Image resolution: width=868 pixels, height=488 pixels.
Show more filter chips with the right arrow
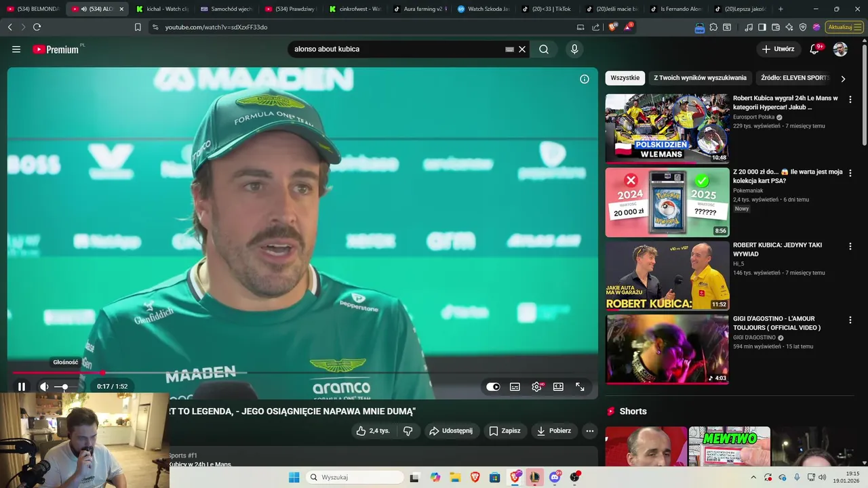click(x=843, y=79)
